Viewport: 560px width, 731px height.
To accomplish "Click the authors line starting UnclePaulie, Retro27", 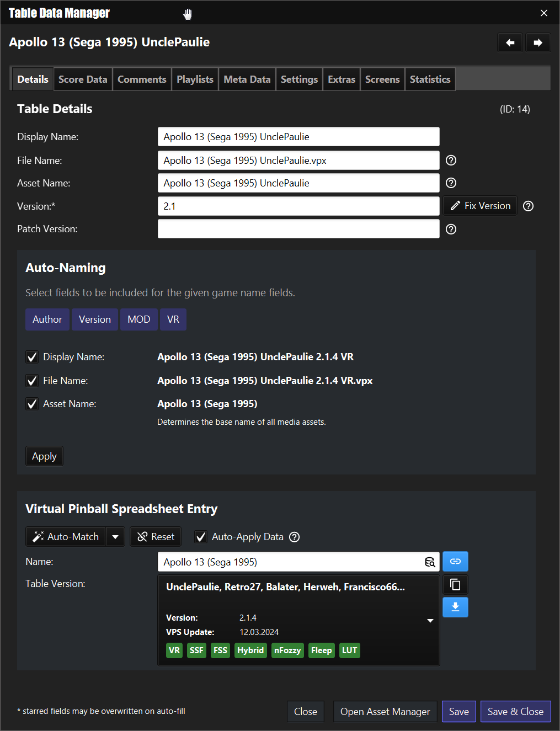I will click(285, 587).
